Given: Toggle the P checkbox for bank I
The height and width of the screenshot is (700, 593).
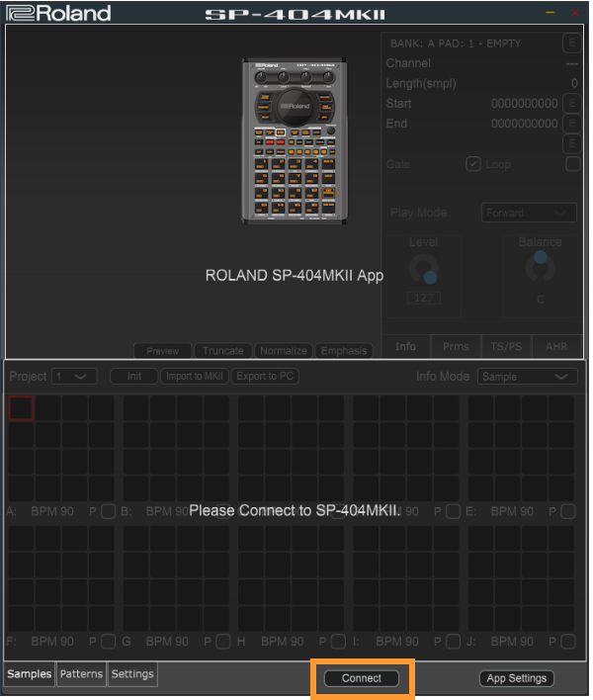Looking at the screenshot, I should click(453, 642).
